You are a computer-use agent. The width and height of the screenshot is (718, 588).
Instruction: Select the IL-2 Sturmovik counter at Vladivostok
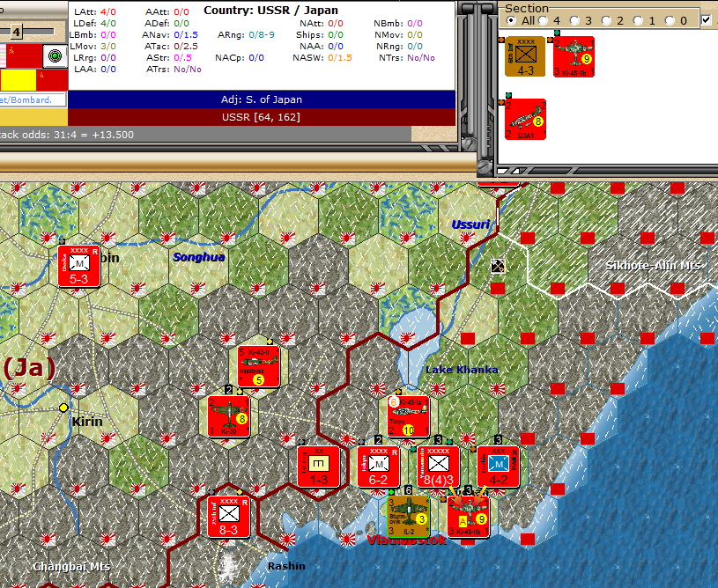409,517
